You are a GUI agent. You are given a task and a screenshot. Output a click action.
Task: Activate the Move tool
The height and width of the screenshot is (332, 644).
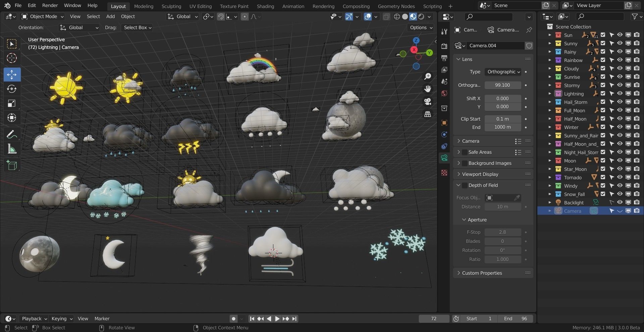(12, 74)
